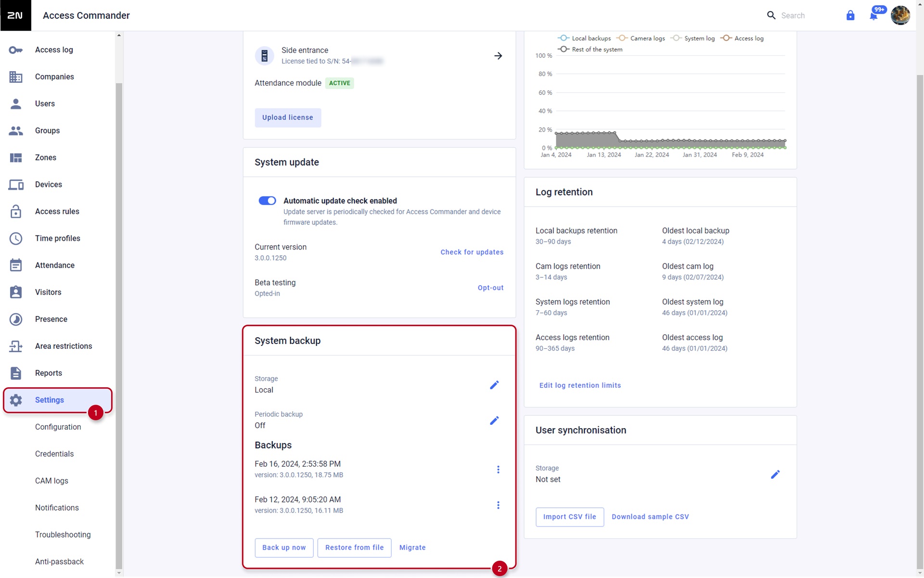Click the Area restrictions icon
Viewport: 924px width, 578px height.
16,346
